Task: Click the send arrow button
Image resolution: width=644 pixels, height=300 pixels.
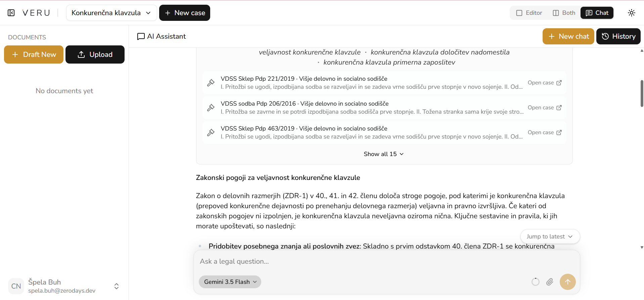Action: (x=568, y=282)
